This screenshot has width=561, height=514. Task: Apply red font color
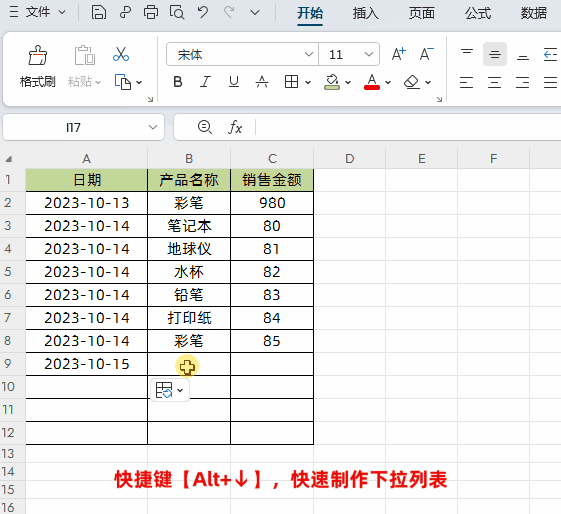pyautogui.click(x=372, y=82)
